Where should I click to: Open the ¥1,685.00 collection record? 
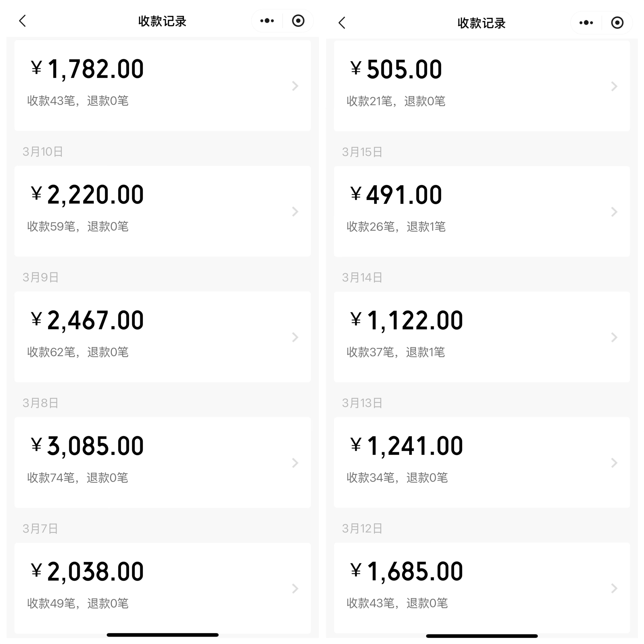pyautogui.click(x=482, y=588)
